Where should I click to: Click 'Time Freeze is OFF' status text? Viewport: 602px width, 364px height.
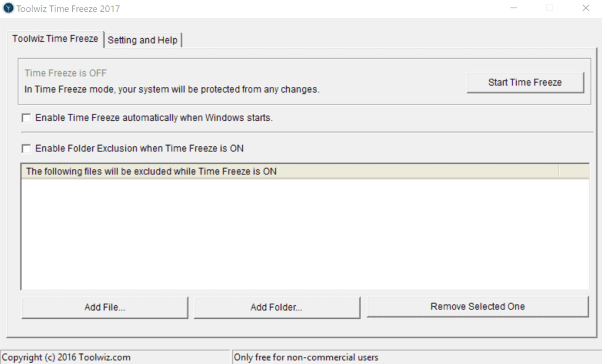(x=66, y=73)
